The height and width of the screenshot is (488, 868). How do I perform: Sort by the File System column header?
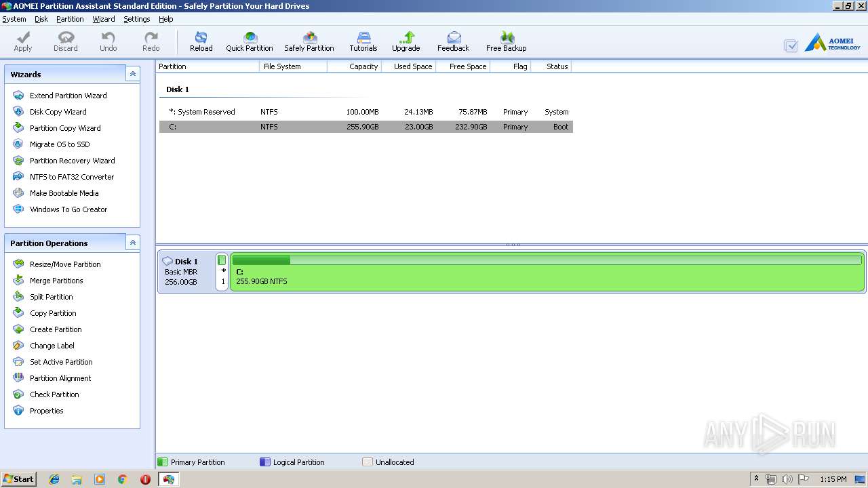(x=293, y=66)
